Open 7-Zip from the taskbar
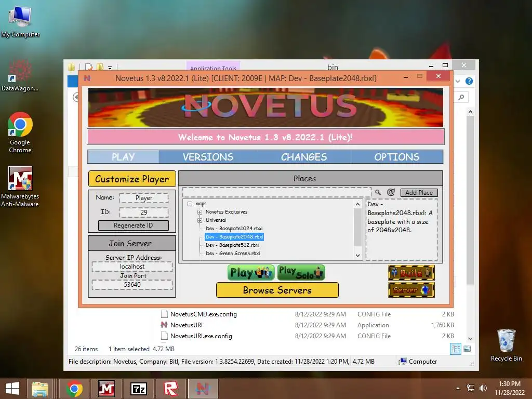Viewport: 532px width, 399px height. 138,389
